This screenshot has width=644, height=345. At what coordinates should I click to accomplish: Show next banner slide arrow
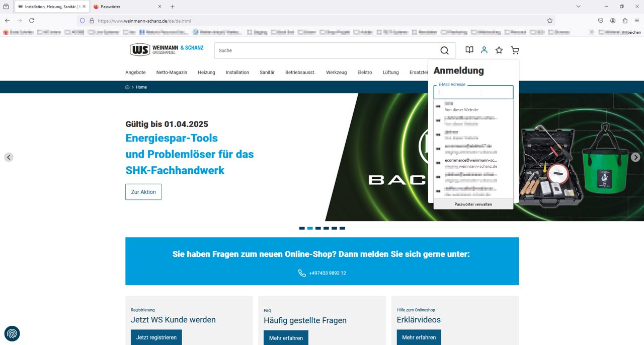(635, 157)
